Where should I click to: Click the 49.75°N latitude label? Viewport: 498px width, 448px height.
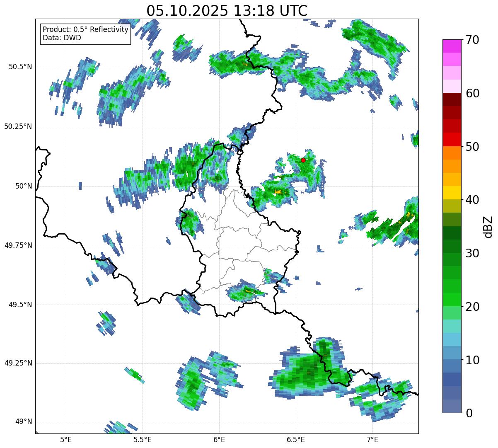pos(18,245)
